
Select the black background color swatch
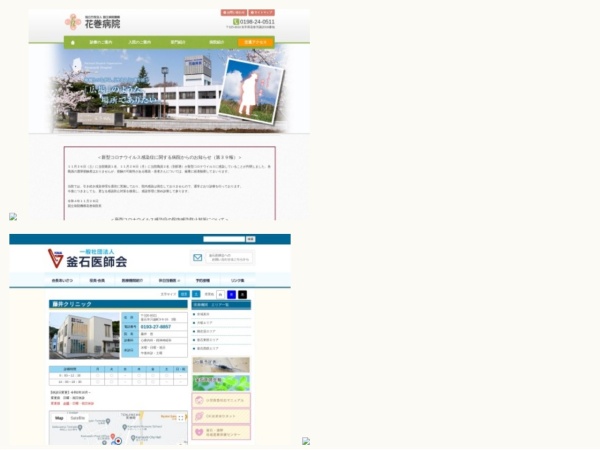click(243, 294)
